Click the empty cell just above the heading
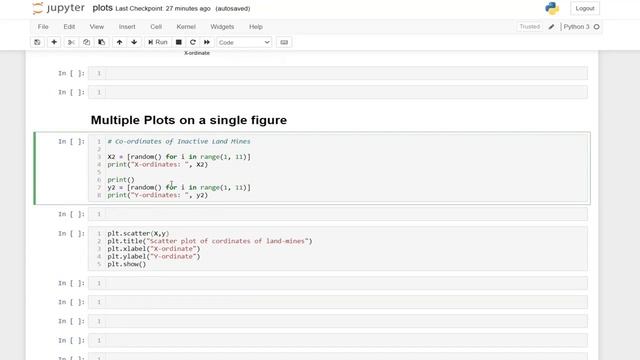This screenshot has height=360, width=640. (338, 92)
